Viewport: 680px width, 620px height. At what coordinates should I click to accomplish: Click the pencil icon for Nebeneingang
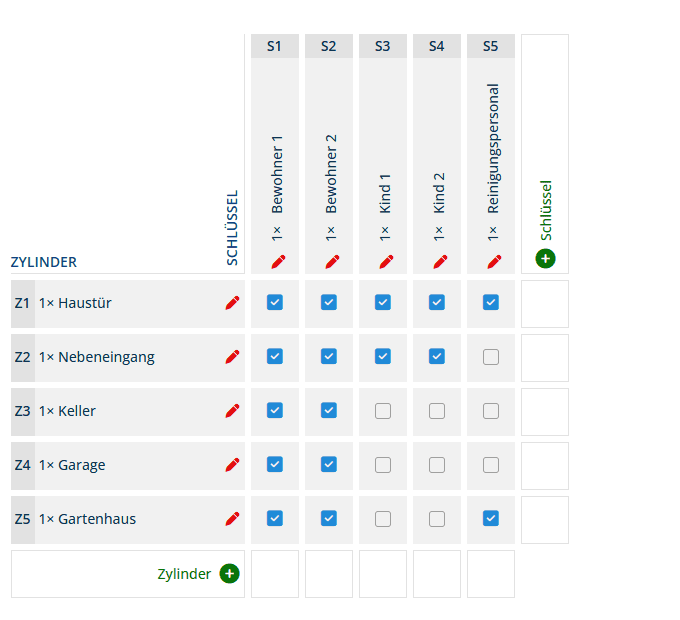point(232,357)
